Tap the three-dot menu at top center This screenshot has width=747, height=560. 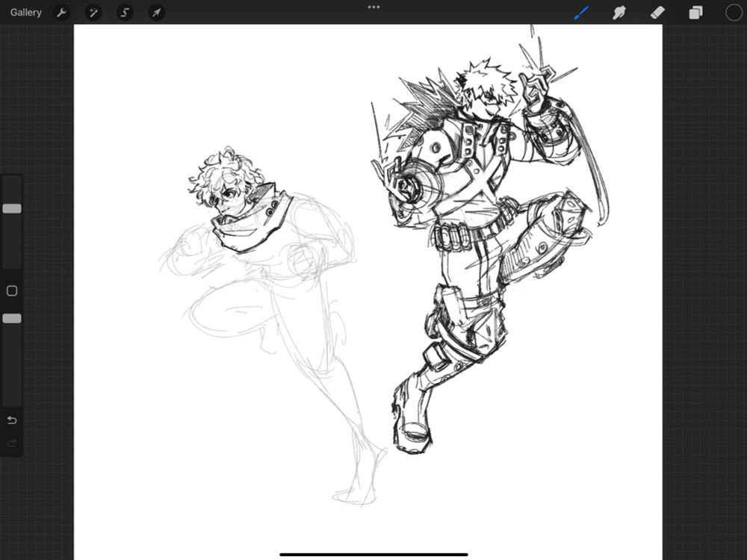pyautogui.click(x=373, y=7)
